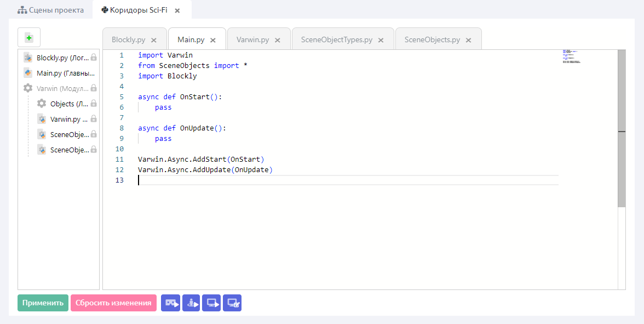Click the gear icon beside Objects
Screen dimensions: 644x324
[42, 104]
